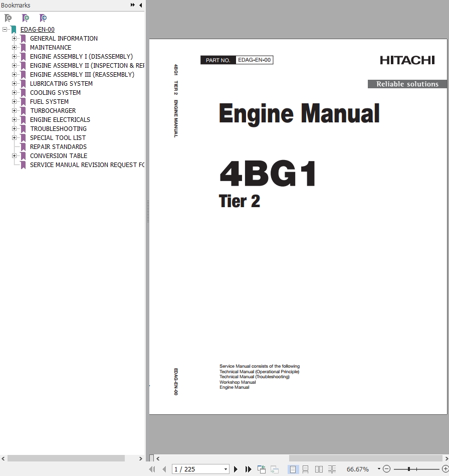Expand the TURBOCHARGER bookmark

pos(14,111)
